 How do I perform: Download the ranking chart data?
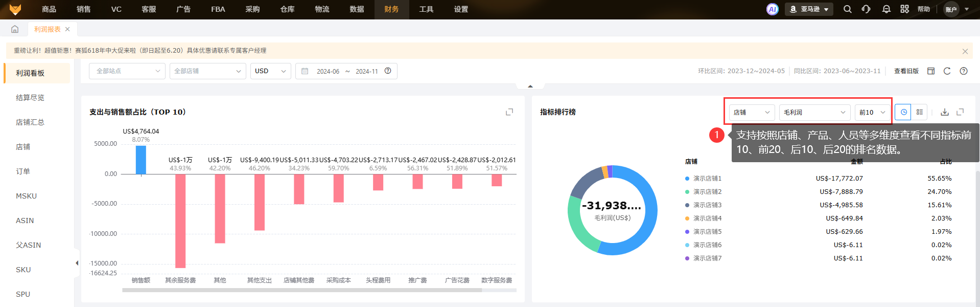(945, 112)
